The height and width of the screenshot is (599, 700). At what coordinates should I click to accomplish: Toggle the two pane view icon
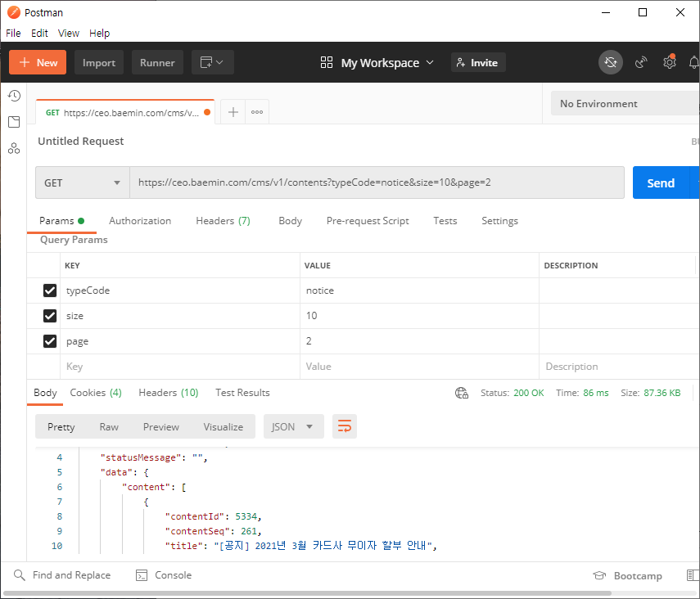pos(693,575)
